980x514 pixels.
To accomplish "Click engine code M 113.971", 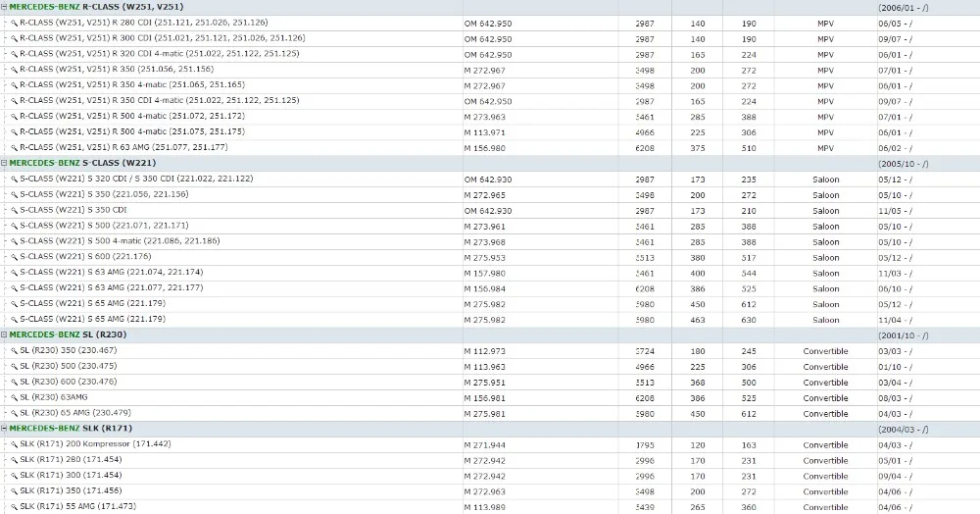I will pos(484,132).
